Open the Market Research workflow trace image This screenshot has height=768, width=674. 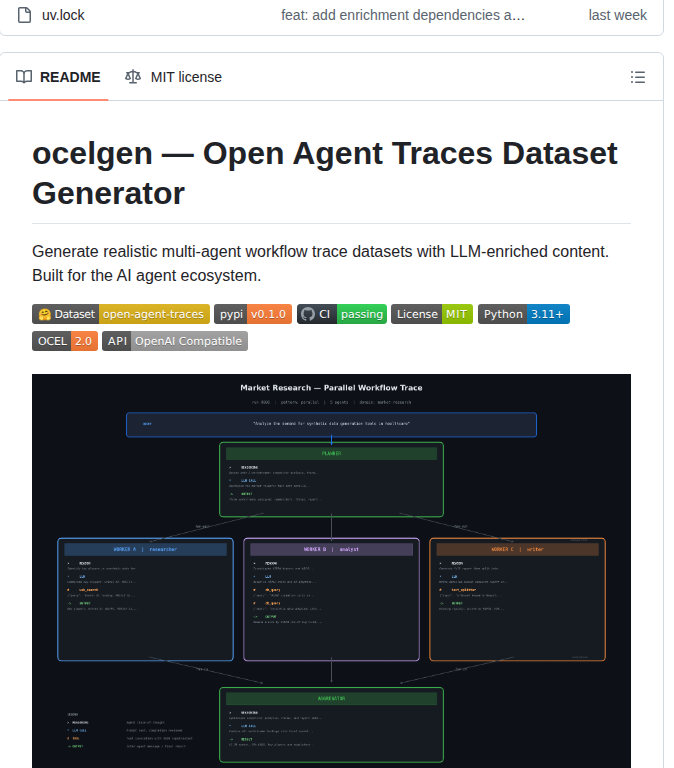tap(331, 571)
